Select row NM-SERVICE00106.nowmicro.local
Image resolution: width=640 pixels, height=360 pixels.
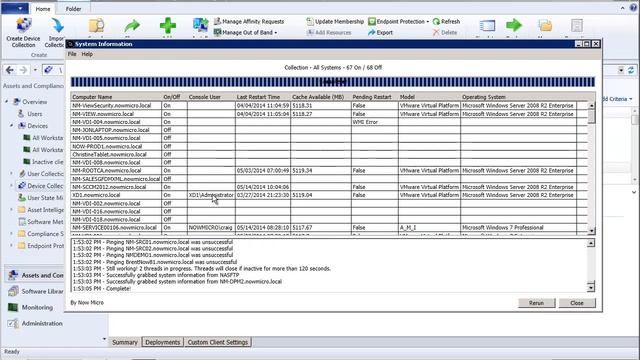[x=329, y=227]
